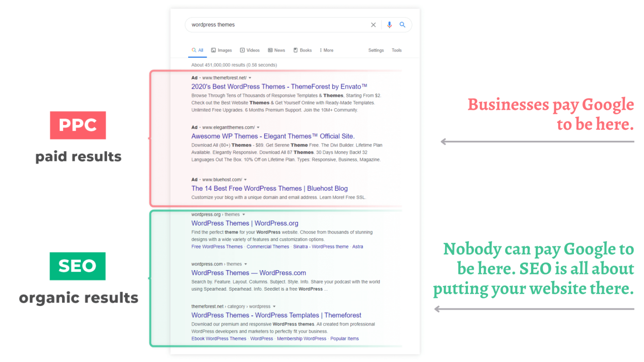Open the search Tools menu
The height and width of the screenshot is (362, 644).
396,50
